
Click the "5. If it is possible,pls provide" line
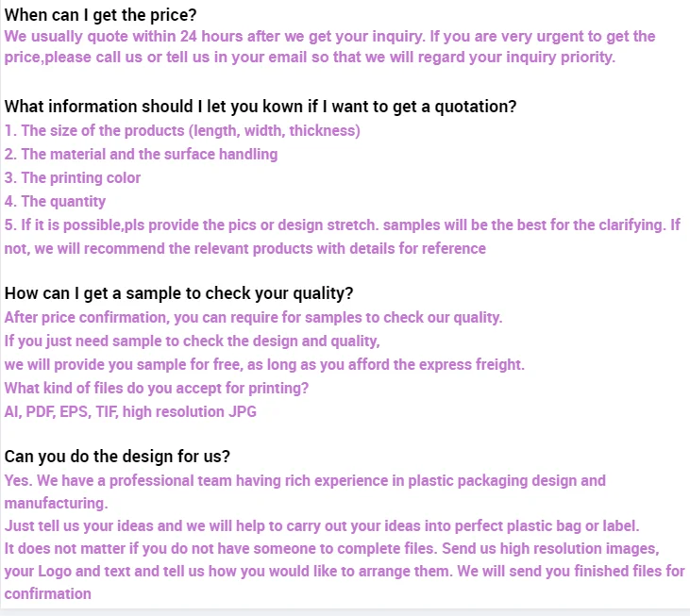click(x=343, y=225)
